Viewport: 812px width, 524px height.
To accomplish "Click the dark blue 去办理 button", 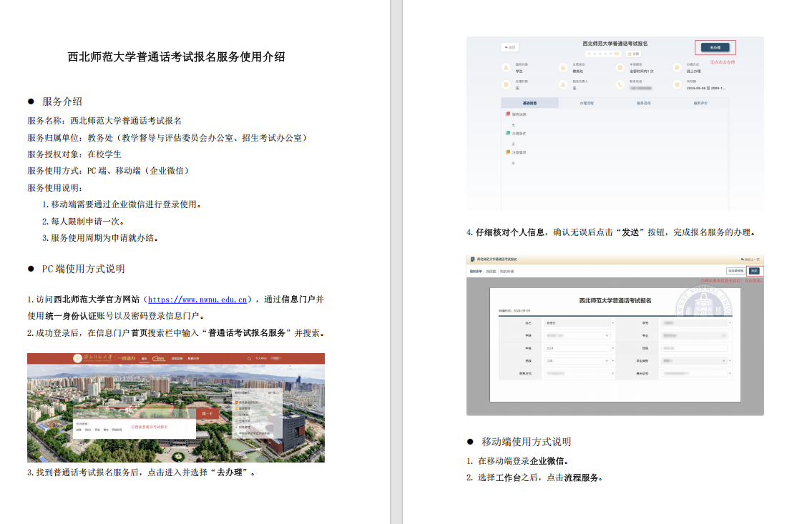I will tap(715, 47).
